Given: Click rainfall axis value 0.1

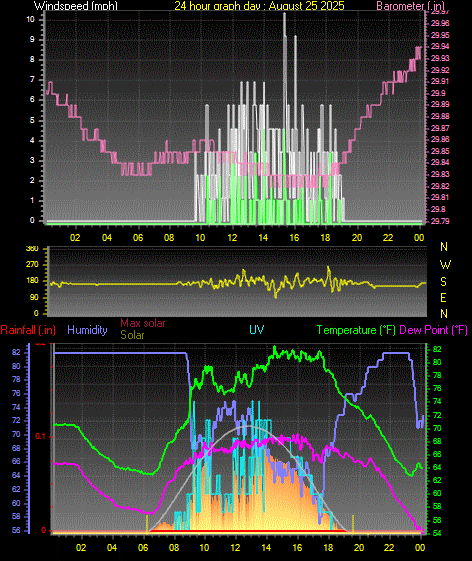Looking at the screenshot, I should pyautogui.click(x=40, y=436).
